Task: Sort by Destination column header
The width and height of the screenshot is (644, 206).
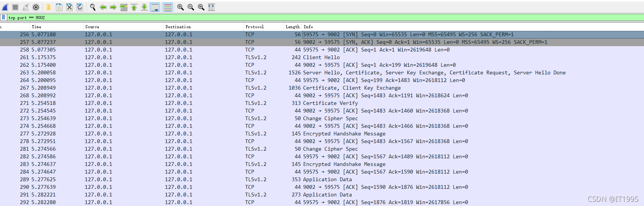Action: [x=203, y=27]
